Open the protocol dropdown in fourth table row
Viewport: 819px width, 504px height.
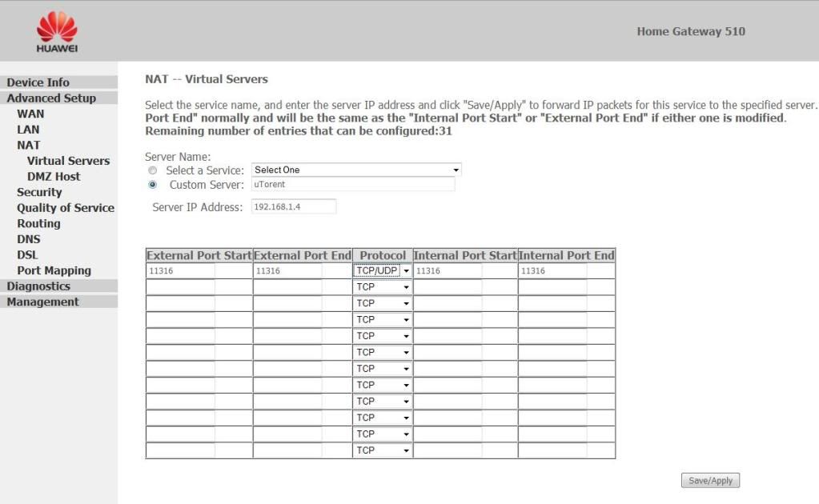383,320
